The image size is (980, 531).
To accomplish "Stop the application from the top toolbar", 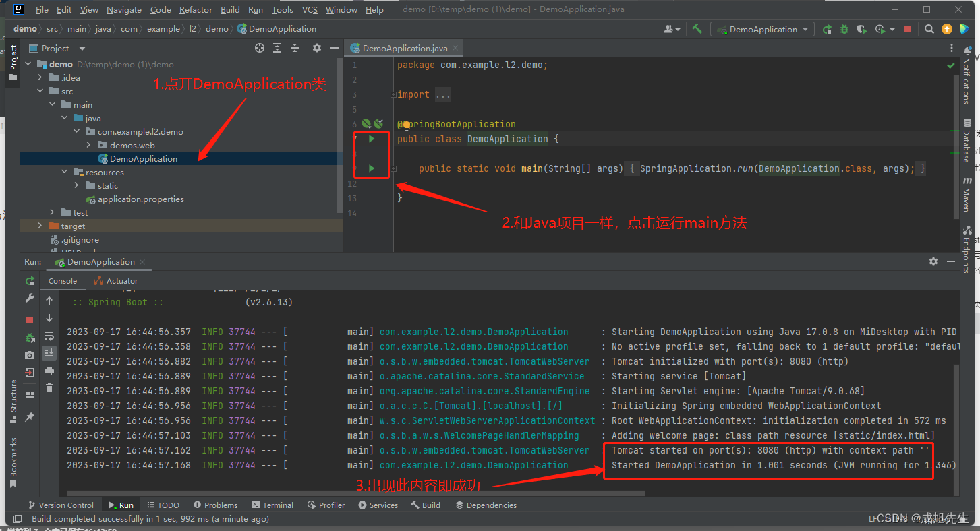I will 907,29.
